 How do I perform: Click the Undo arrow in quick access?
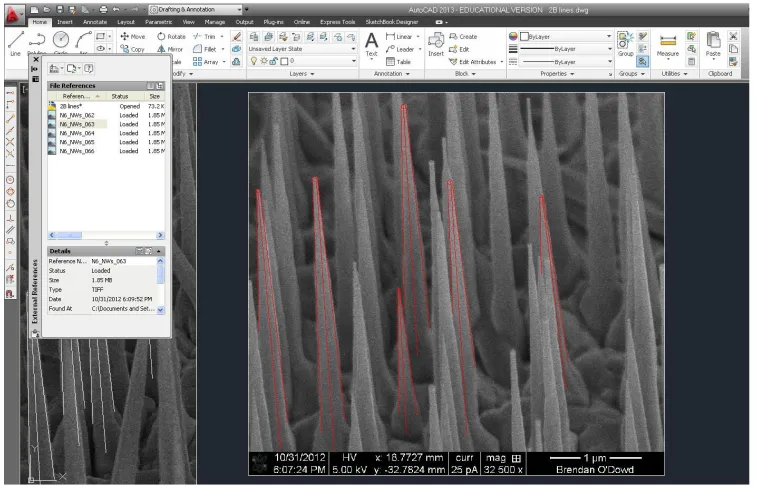coord(116,9)
